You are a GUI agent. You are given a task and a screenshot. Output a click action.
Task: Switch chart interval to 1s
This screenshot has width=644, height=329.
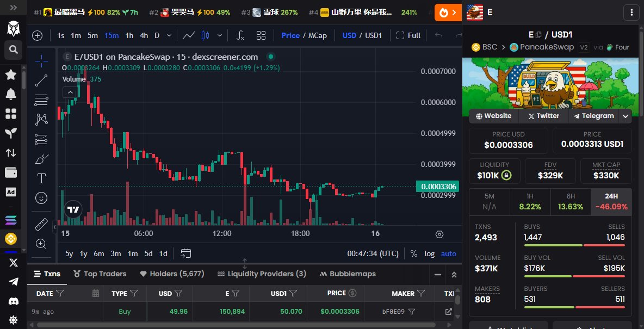coord(60,36)
